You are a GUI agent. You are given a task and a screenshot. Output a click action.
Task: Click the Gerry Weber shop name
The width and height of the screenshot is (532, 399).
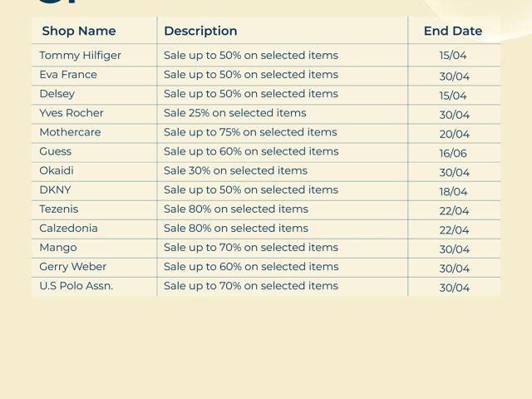pyautogui.click(x=73, y=266)
